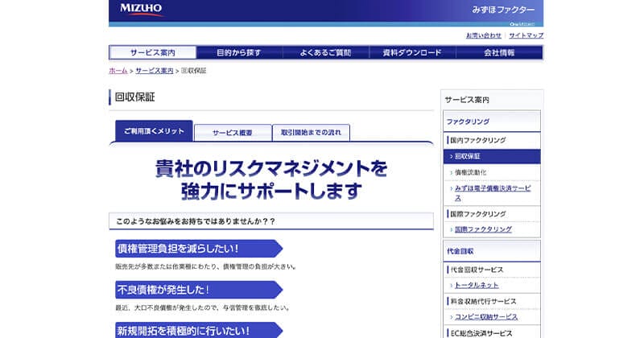The width and height of the screenshot is (644, 338).
Task: Open トータルネット in the sidebar
Action: tap(477, 285)
